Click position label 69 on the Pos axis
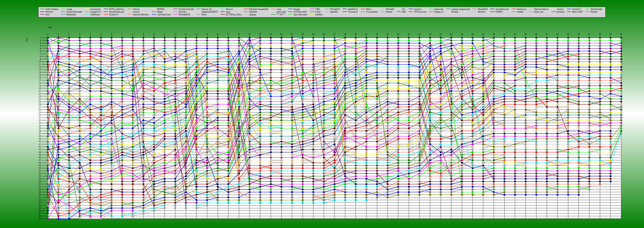 point(40,219)
